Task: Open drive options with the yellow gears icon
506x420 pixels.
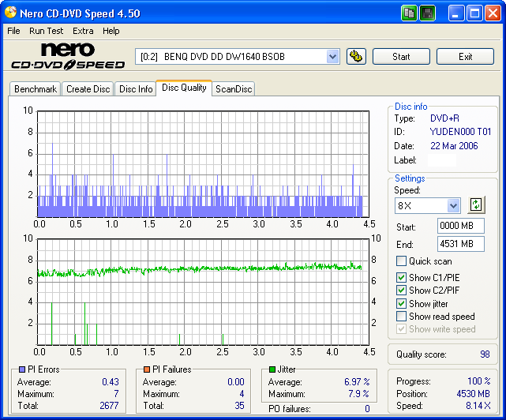Action: click(356, 56)
